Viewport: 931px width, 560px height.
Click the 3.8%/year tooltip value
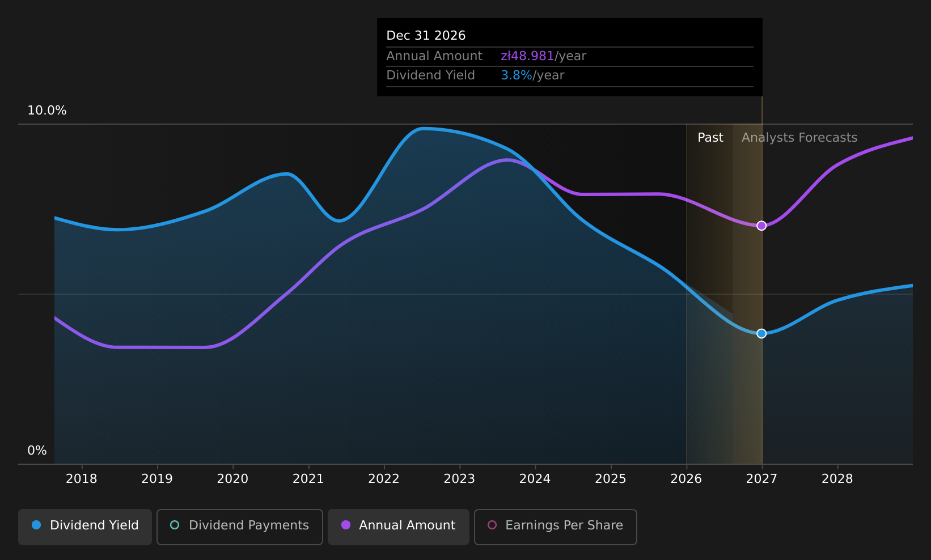click(x=532, y=75)
